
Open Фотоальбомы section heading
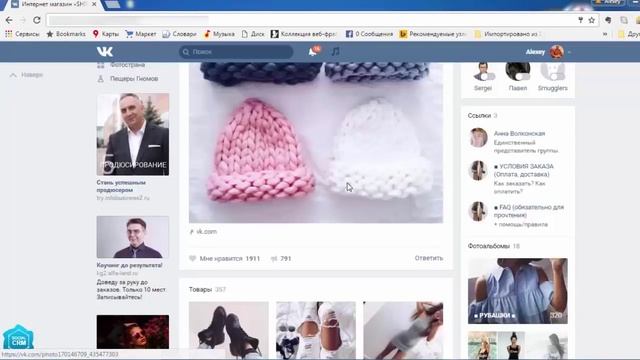pyautogui.click(x=489, y=246)
